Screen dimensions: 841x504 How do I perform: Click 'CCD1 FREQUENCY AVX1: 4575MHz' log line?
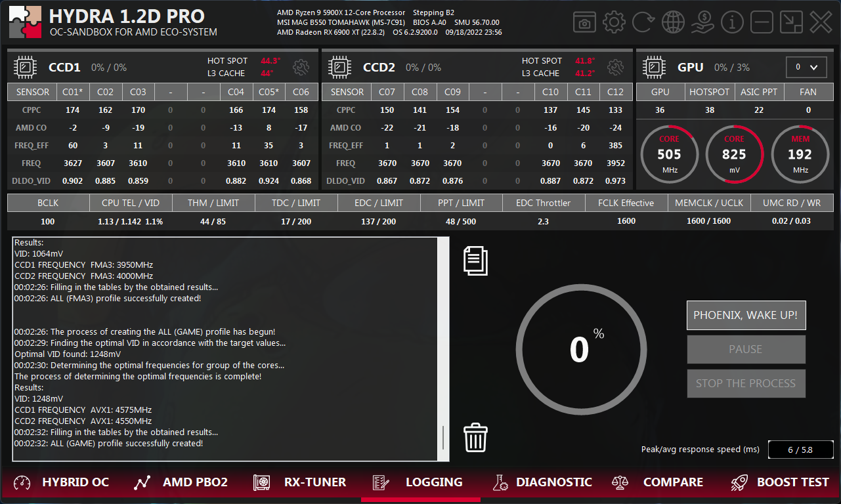pos(83,409)
